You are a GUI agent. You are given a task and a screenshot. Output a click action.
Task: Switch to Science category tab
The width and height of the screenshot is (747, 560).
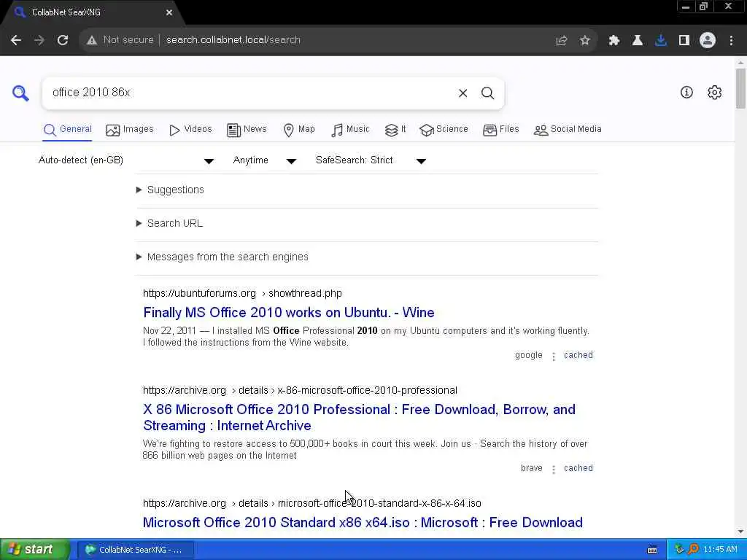tap(444, 130)
